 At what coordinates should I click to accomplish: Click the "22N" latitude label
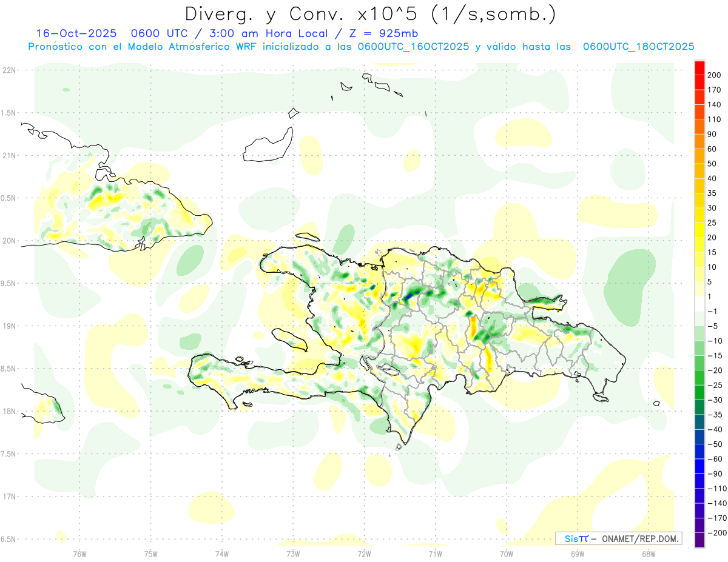[x=8, y=70]
